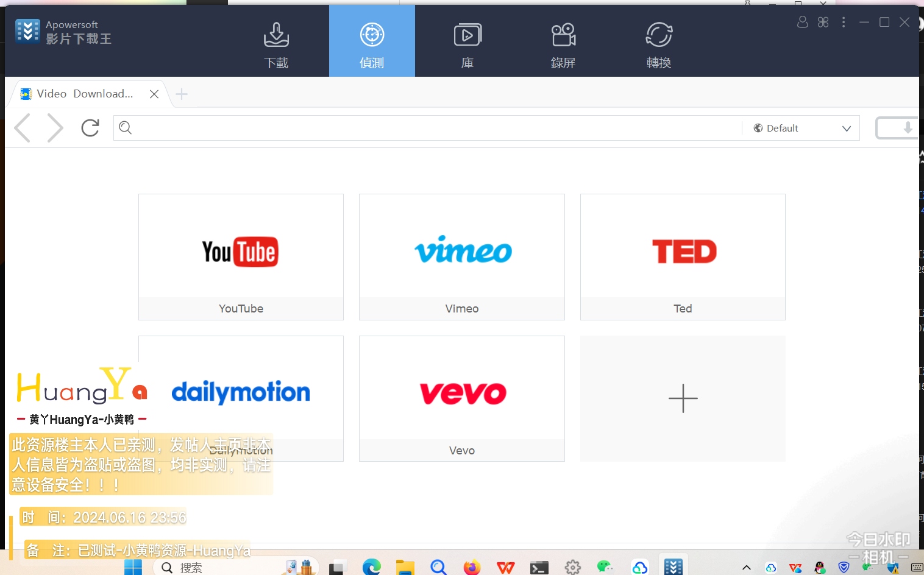Open the Vimeo site tile
Screen dimensions: 924x575
462,257
